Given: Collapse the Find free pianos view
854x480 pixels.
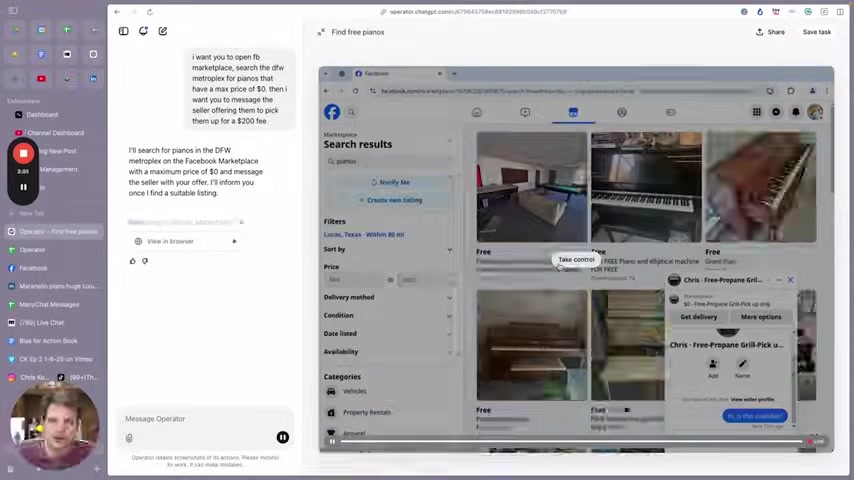Looking at the screenshot, I should click(x=321, y=32).
